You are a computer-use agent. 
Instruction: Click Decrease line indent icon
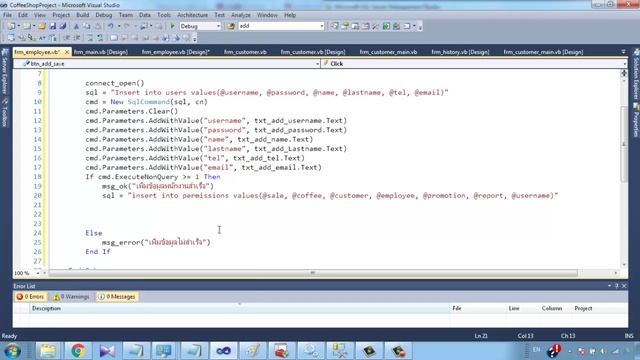[x=67, y=38]
